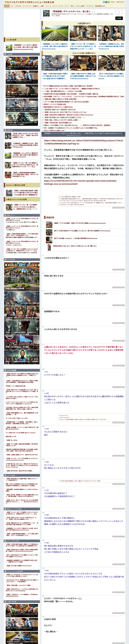Open the Facebook icon in the header
This screenshot has height=644, width=129.
tap(106, 2)
